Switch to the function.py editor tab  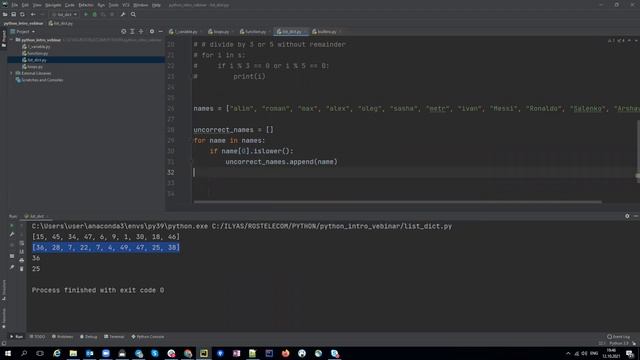254,31
